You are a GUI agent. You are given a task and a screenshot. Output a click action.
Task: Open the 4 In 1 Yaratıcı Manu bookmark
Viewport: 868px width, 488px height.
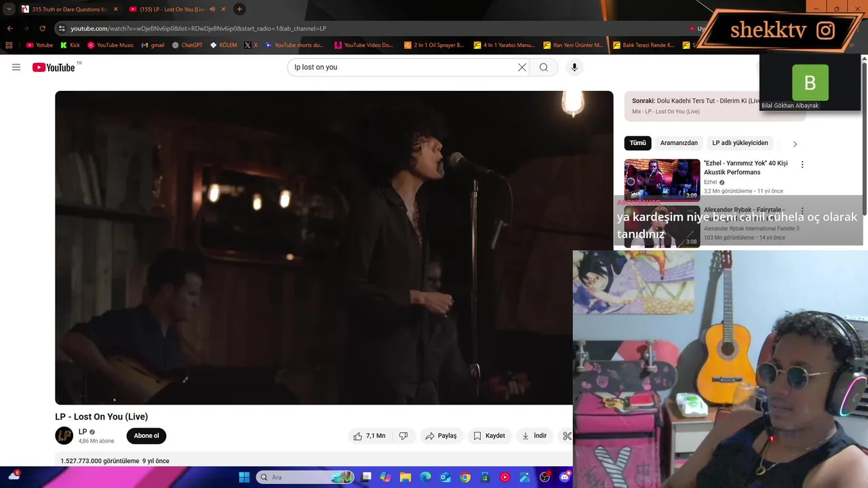tap(504, 45)
